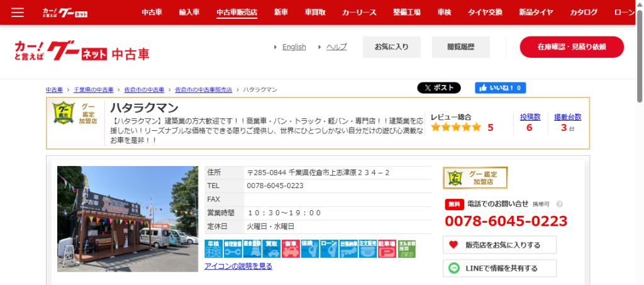The image size is (644, 285).
Task: Add dealer to favorites with heart button
Action: (x=499, y=245)
